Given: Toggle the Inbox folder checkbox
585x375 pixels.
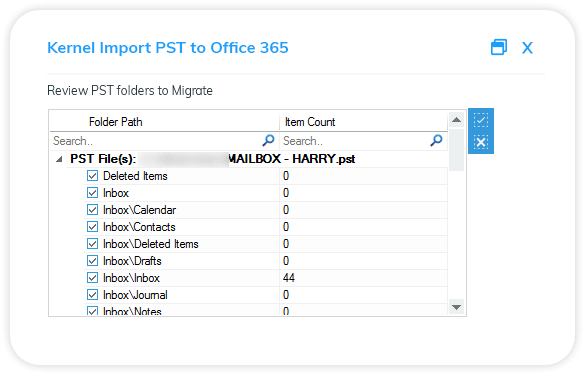Looking at the screenshot, I should pos(92,193).
